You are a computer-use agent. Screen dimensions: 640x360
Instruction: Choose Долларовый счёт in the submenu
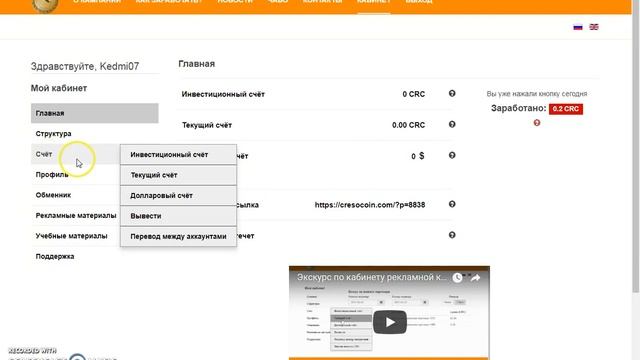coord(178,196)
